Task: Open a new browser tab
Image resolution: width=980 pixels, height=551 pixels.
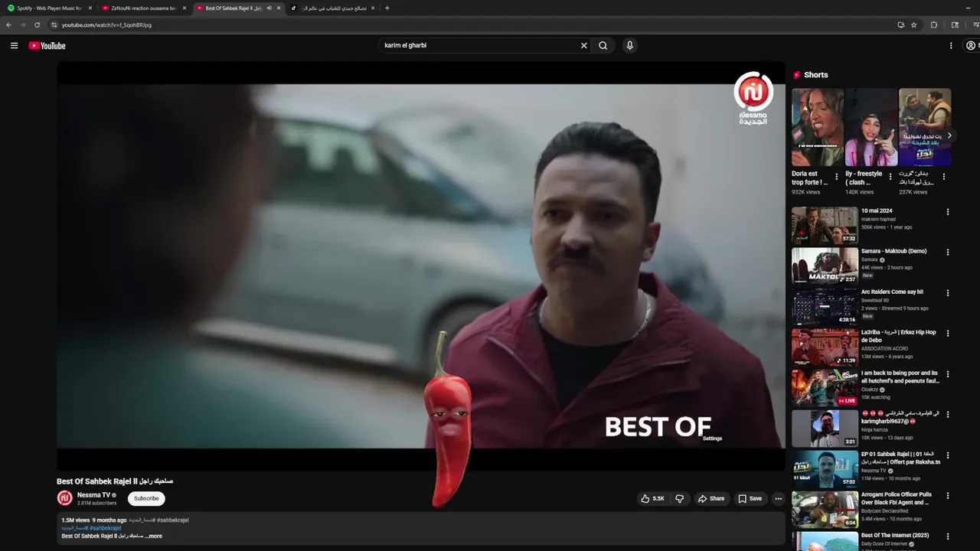Action: tap(387, 8)
